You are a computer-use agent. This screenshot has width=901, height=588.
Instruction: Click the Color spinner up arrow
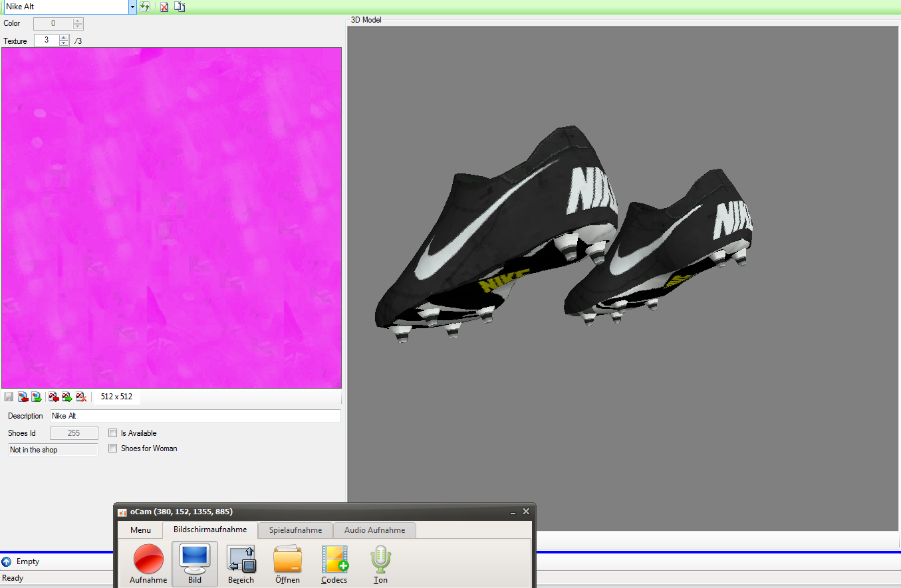(78, 21)
